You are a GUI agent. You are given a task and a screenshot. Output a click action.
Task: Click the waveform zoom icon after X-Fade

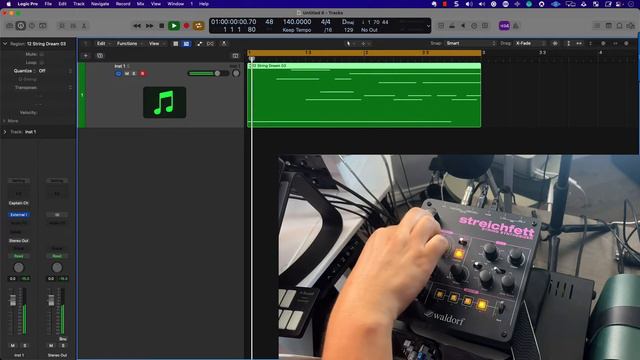coord(555,43)
